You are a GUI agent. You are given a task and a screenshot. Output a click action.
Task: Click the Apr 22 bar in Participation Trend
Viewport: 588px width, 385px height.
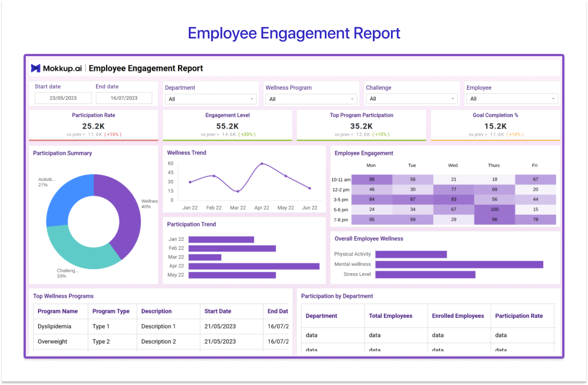[254, 266]
